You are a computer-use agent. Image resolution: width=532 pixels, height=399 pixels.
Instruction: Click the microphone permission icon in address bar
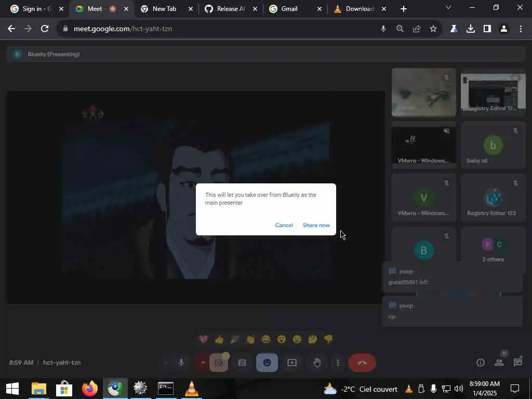(383, 29)
